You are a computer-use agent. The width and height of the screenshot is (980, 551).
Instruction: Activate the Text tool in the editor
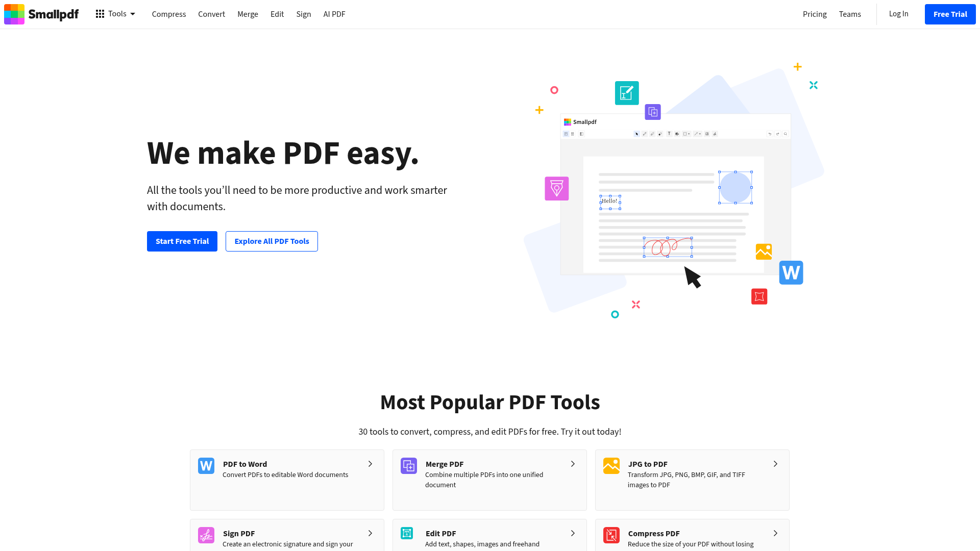pos(669,134)
